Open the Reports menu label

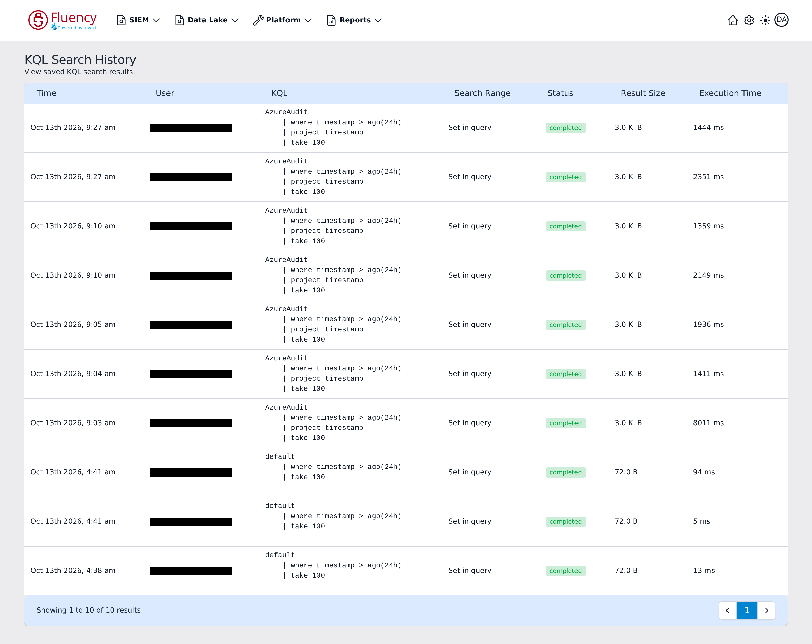pos(355,20)
